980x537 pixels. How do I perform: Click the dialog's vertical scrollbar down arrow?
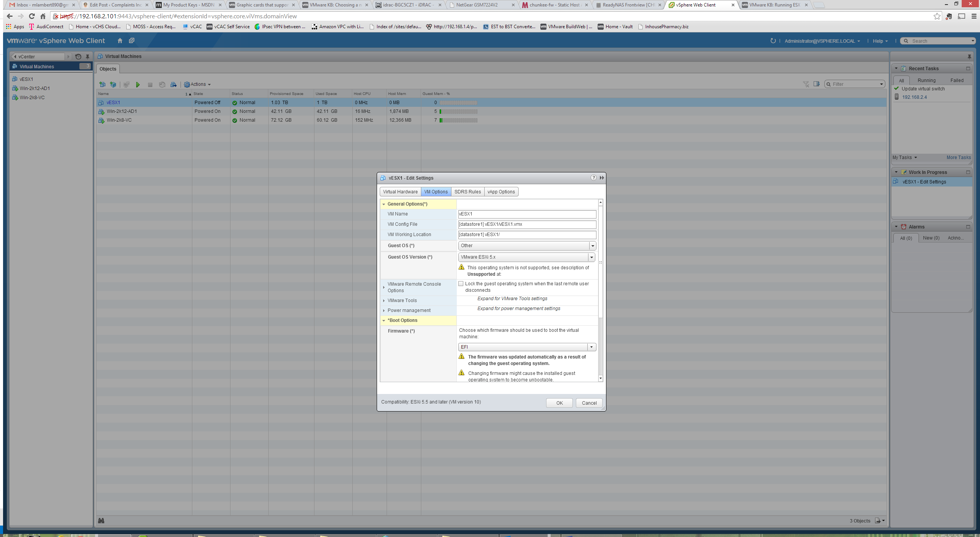point(600,378)
